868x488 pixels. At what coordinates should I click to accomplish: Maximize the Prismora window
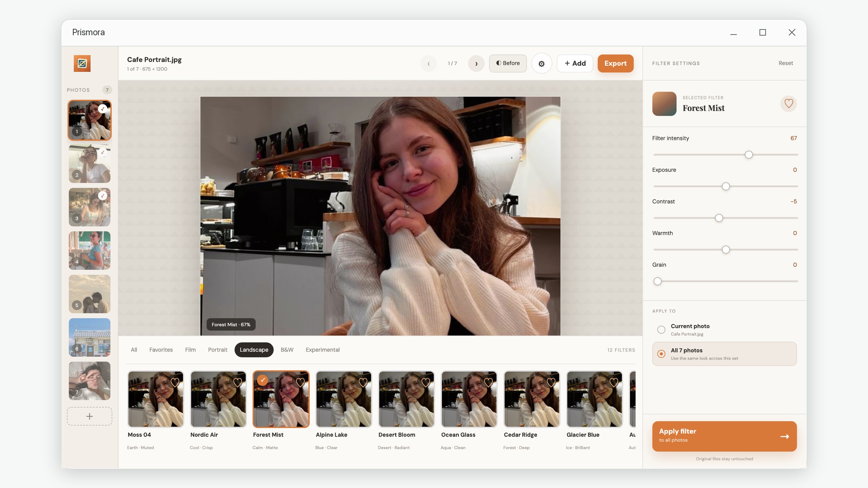763,33
